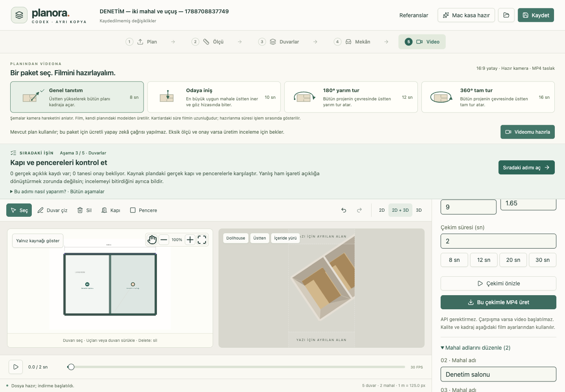Open the folder icon button
The image size is (565, 392).
coord(506,15)
